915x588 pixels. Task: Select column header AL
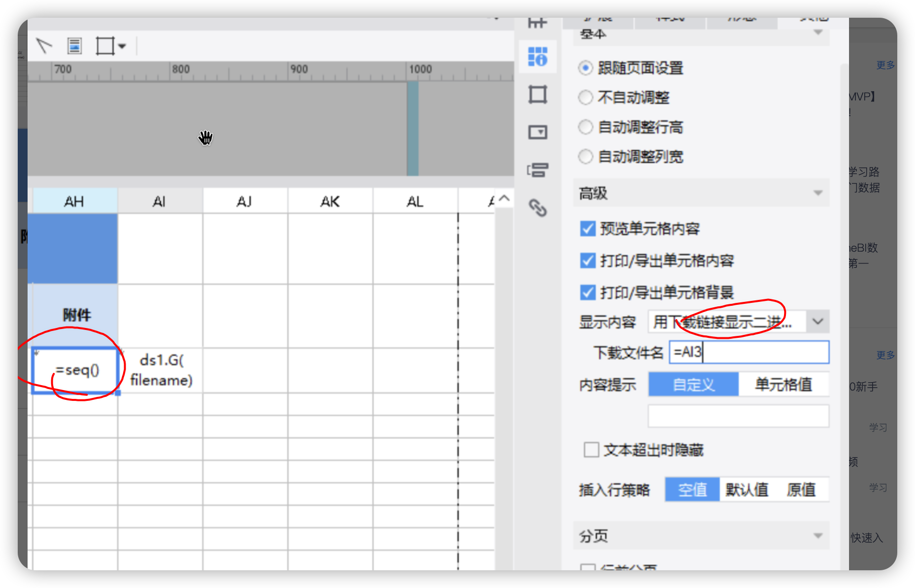(415, 201)
